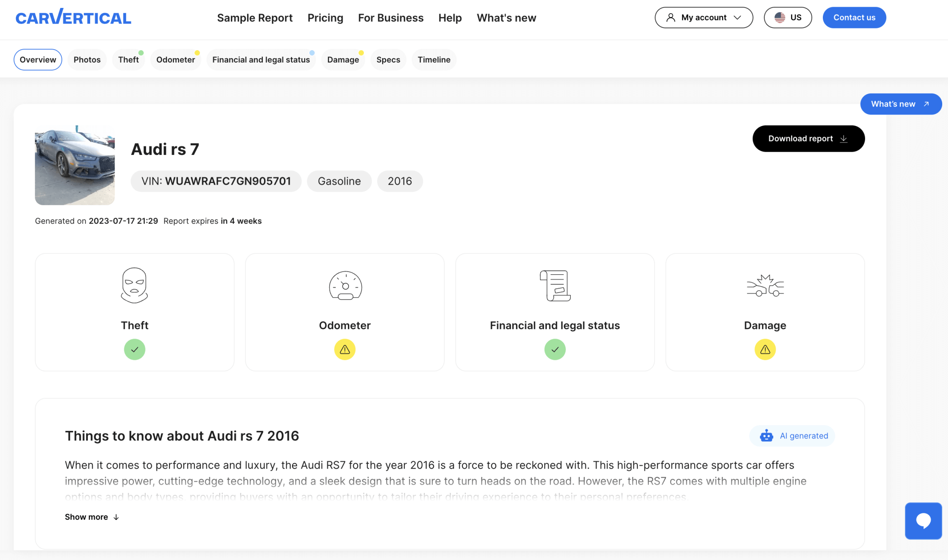Screen dimensions: 948x560
Task: Click the Odometer gauge icon
Action: tap(345, 285)
